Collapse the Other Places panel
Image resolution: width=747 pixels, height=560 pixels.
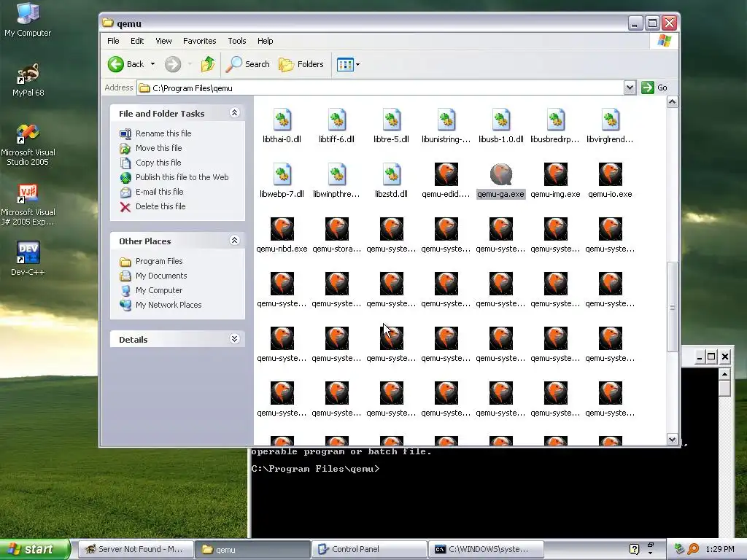[234, 241]
